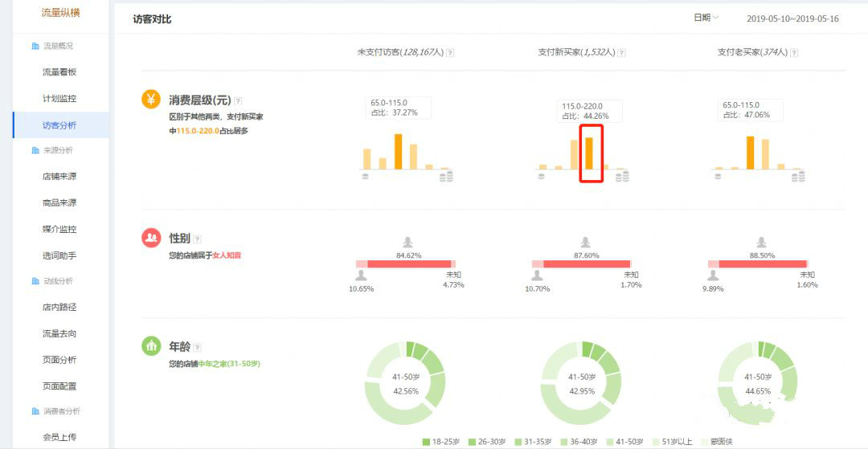868x449 pixels.
Task: Click the age donut chart showing 44.65%
Action: click(757, 382)
